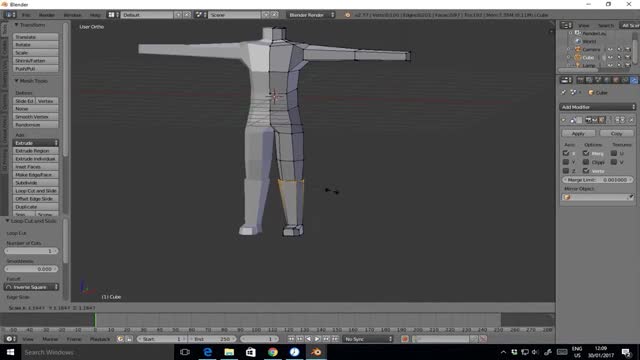640x360 pixels.
Task: Collapse the Mirror modifier panel arrow
Action: pyautogui.click(x=564, y=120)
